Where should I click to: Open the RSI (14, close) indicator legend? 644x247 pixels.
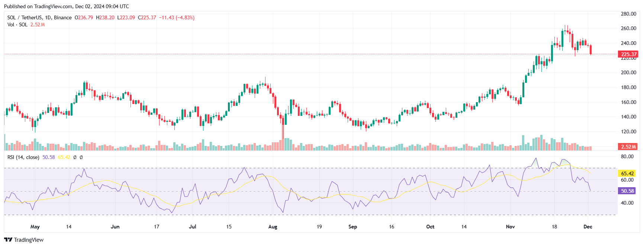(23, 157)
